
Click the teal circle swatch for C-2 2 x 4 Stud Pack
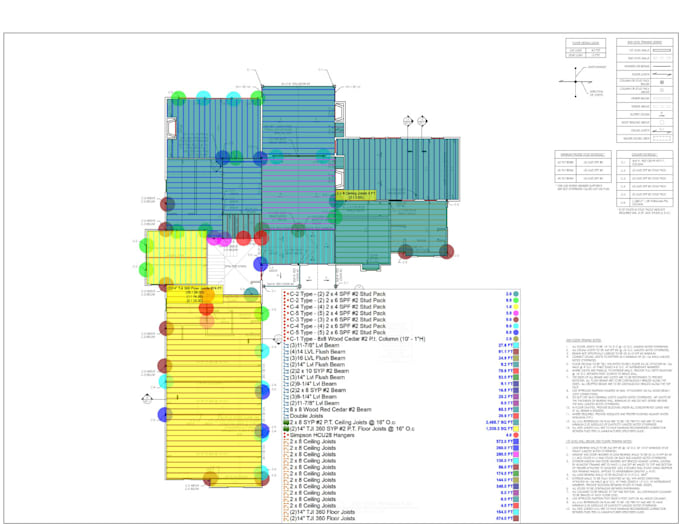click(516, 294)
